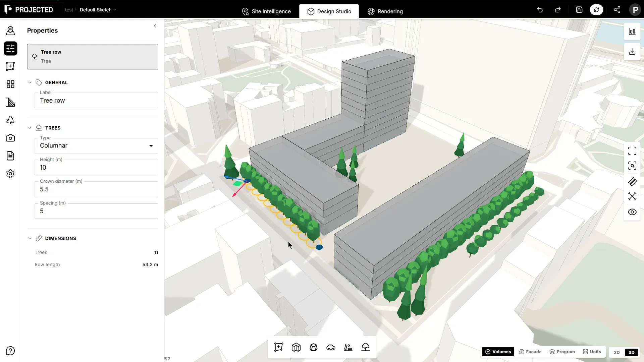This screenshot has height=362, width=644.
Task: Select the building volume tool
Action: tap(296, 347)
